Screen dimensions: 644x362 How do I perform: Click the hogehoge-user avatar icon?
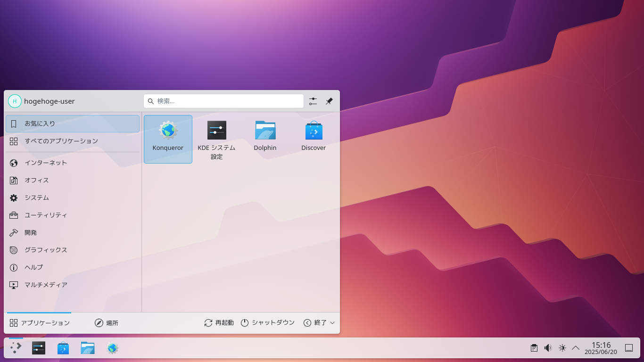15,101
